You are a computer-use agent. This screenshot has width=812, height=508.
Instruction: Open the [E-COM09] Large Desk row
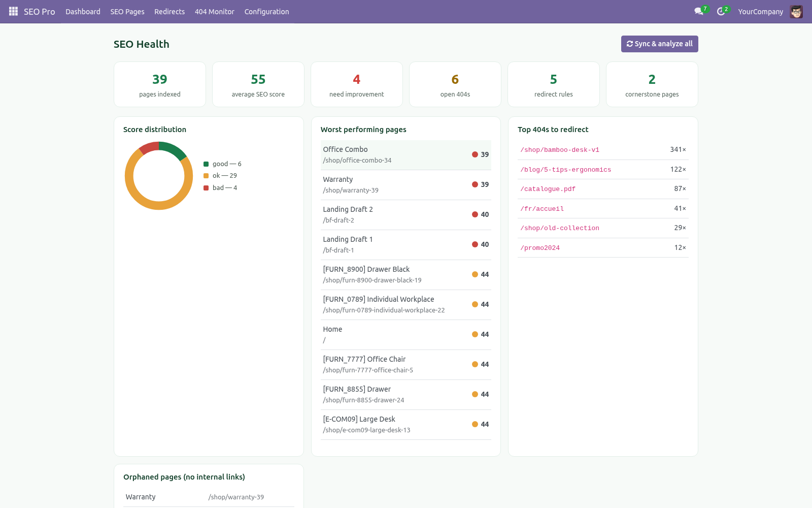pos(406,425)
